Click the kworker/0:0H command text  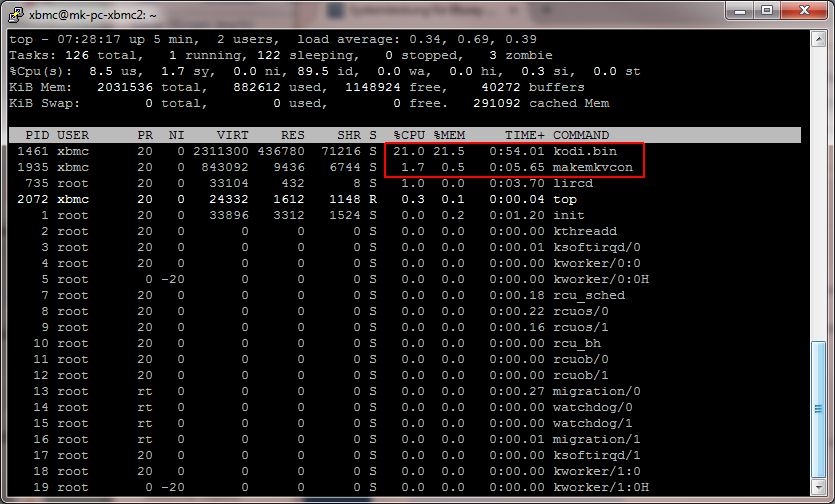[x=601, y=279]
